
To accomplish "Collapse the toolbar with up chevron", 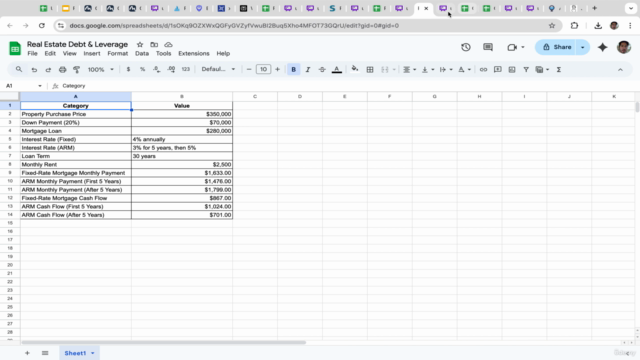I will (x=620, y=70).
